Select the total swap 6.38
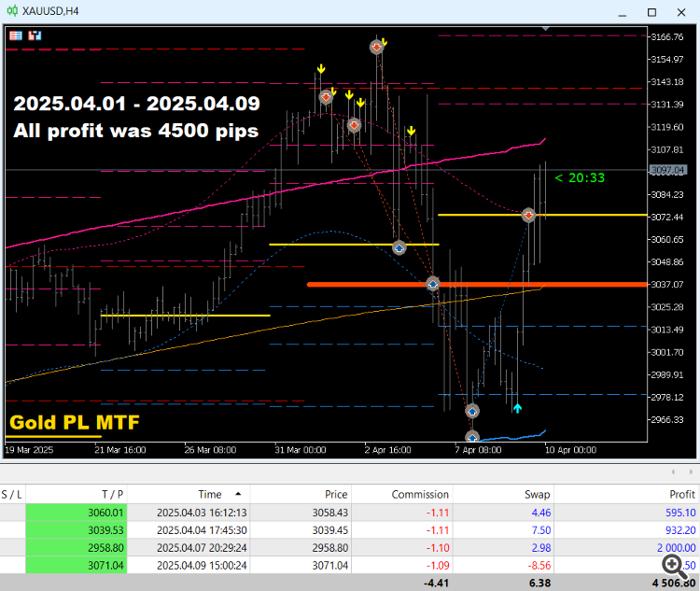The width and height of the screenshot is (700, 591). click(x=539, y=583)
